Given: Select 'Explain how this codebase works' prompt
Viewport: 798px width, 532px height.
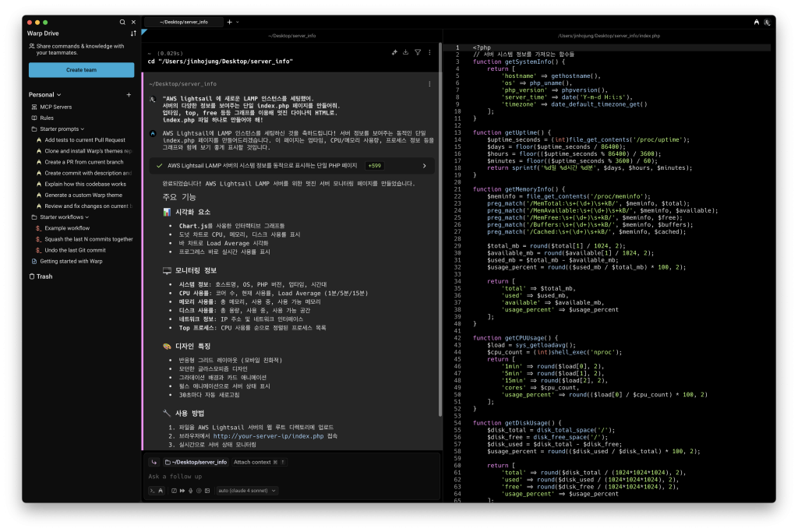Looking at the screenshot, I should click(84, 184).
